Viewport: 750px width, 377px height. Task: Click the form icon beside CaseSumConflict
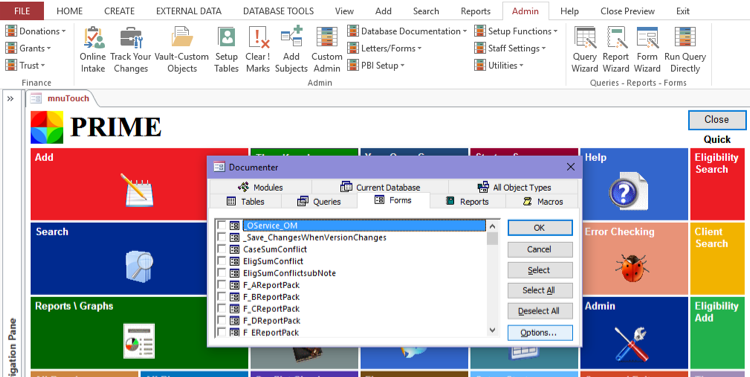234,249
